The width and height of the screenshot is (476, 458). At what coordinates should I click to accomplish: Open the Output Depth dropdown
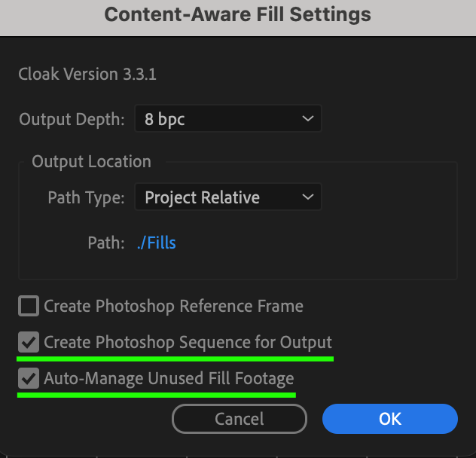click(x=227, y=119)
